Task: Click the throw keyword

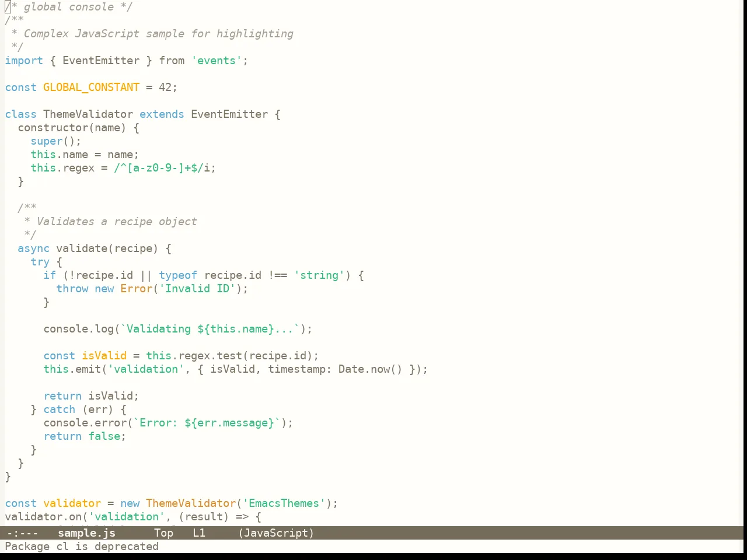Action: [x=72, y=288]
